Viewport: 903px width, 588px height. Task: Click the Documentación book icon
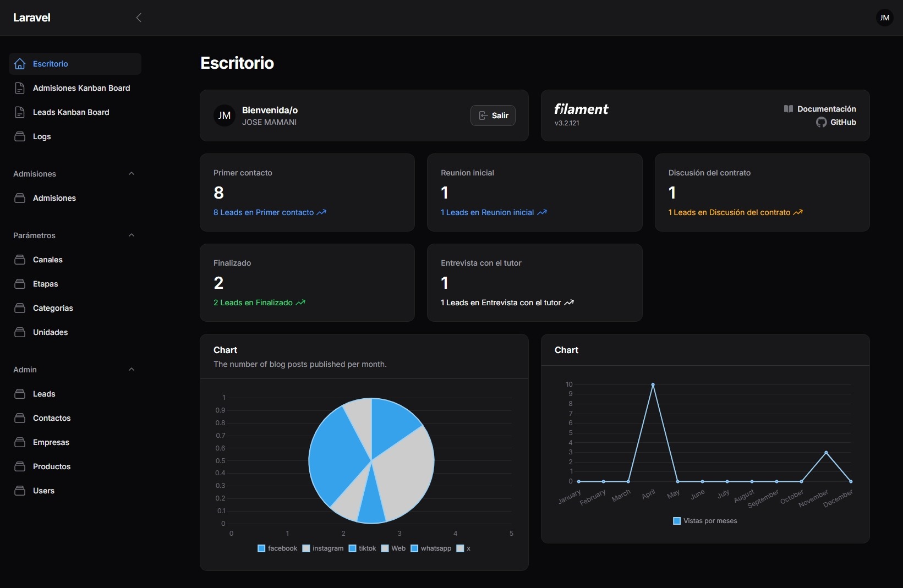pyautogui.click(x=788, y=109)
